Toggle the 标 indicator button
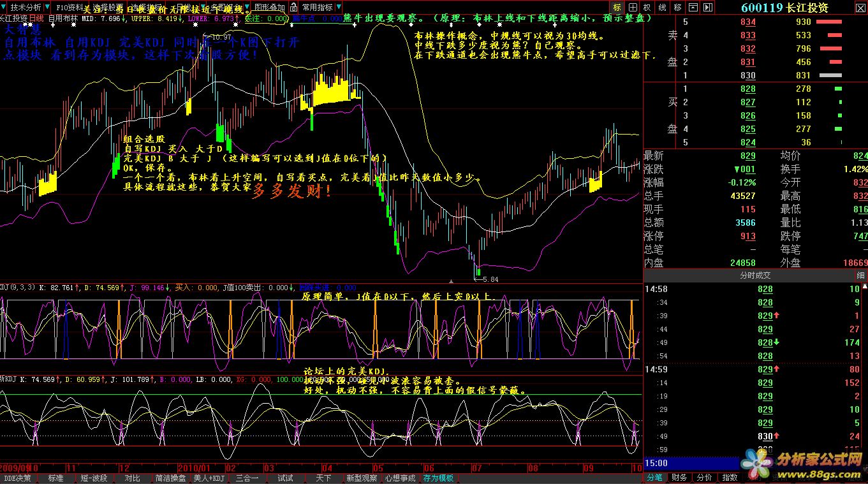 (x=617, y=7)
